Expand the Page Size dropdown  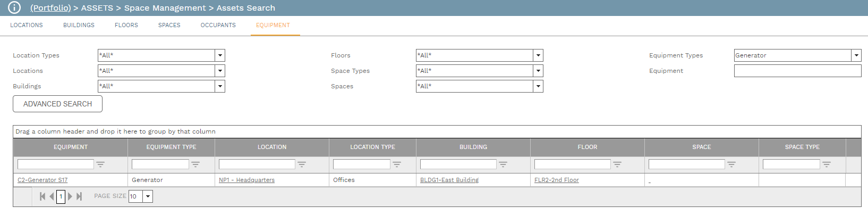[148, 196]
